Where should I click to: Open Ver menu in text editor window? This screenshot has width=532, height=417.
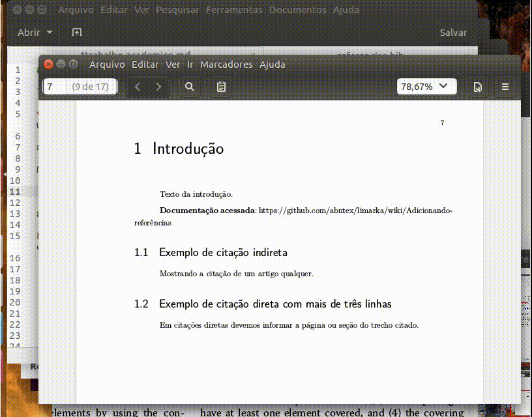pyautogui.click(x=141, y=10)
